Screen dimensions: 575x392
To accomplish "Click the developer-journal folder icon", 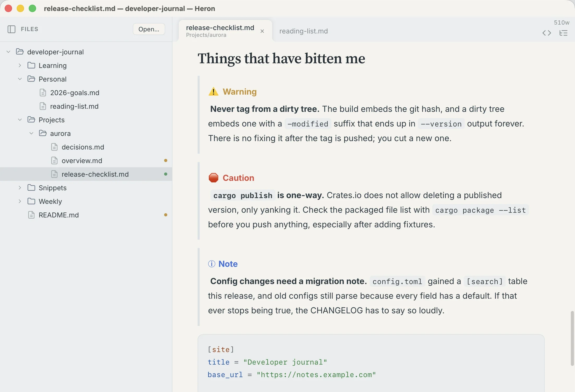I will click(20, 51).
